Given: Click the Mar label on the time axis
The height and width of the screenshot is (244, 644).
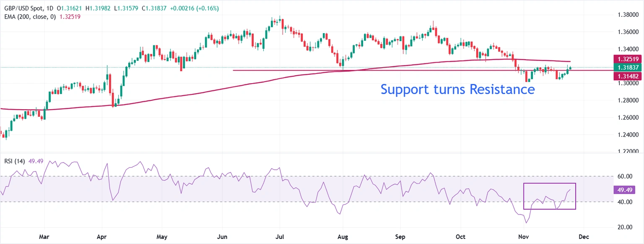Looking at the screenshot, I should [x=45, y=237].
